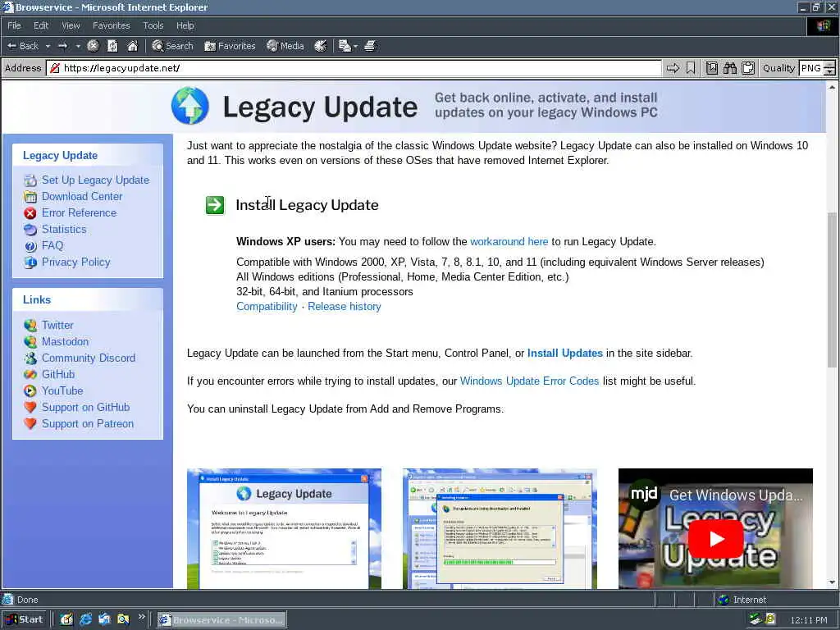
Task: Open the Edit menu
Action: coord(41,25)
